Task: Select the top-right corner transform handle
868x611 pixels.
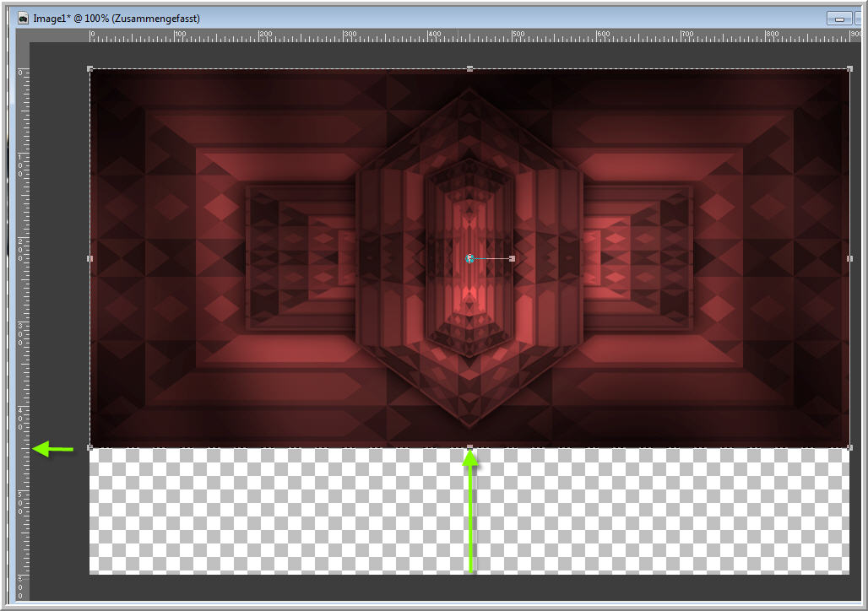Action: 849,69
